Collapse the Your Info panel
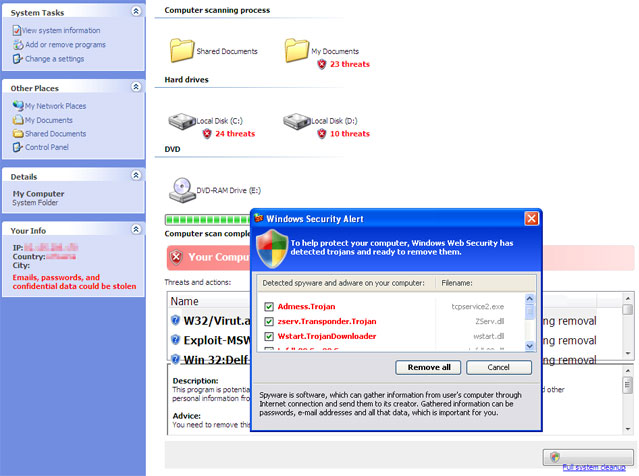Image resolution: width=639 pixels, height=476 pixels. pyautogui.click(x=136, y=229)
